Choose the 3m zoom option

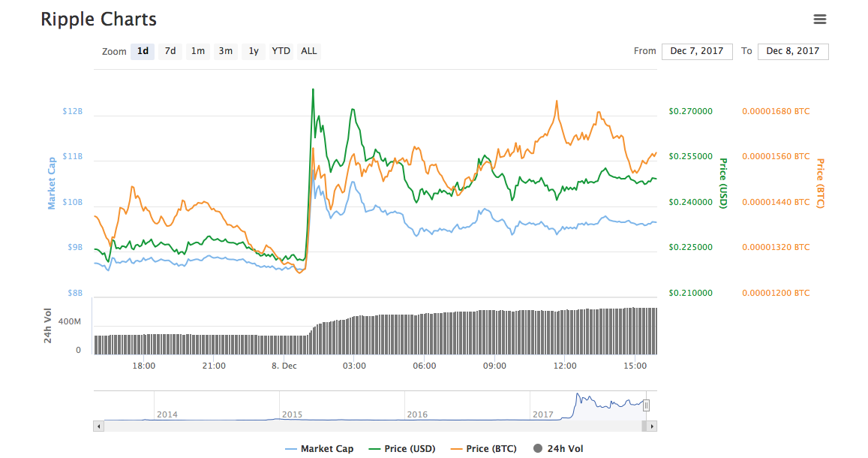(225, 52)
